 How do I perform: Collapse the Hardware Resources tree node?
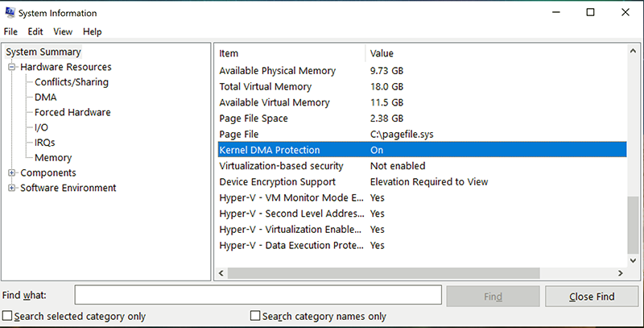tap(11, 67)
